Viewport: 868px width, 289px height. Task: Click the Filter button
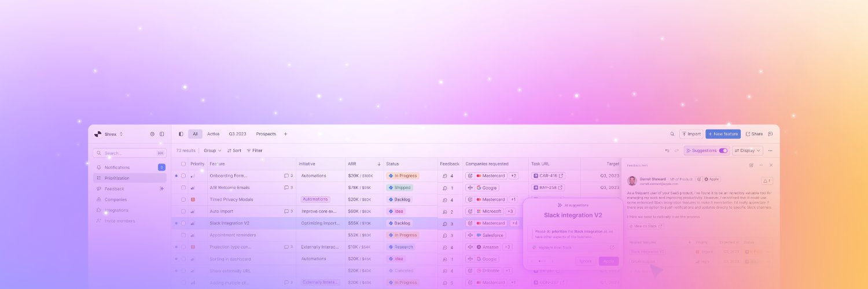255,150
